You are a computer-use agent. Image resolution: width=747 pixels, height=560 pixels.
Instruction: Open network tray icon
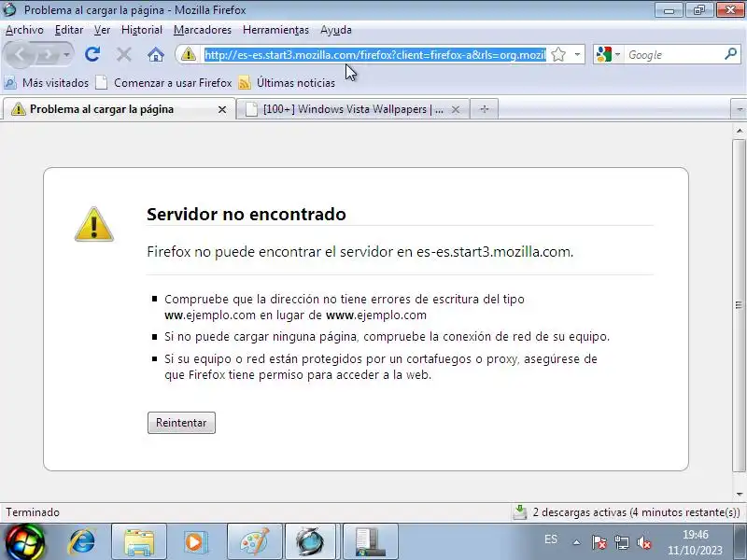(622, 542)
